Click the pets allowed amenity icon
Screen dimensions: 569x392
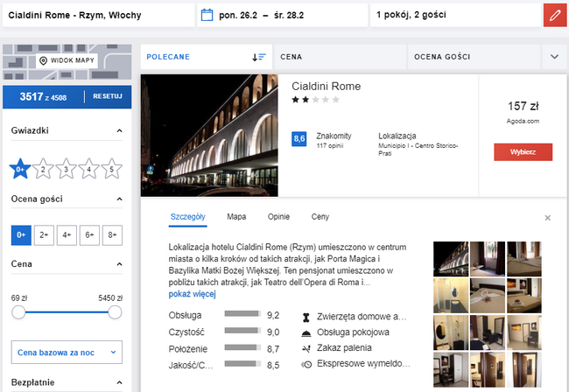306,318
